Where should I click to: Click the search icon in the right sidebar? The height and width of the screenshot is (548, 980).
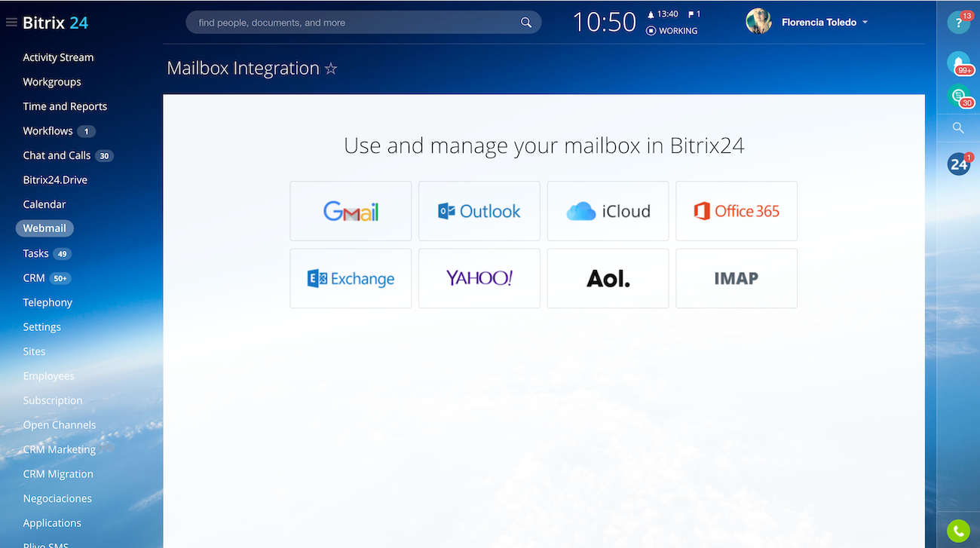pyautogui.click(x=958, y=128)
